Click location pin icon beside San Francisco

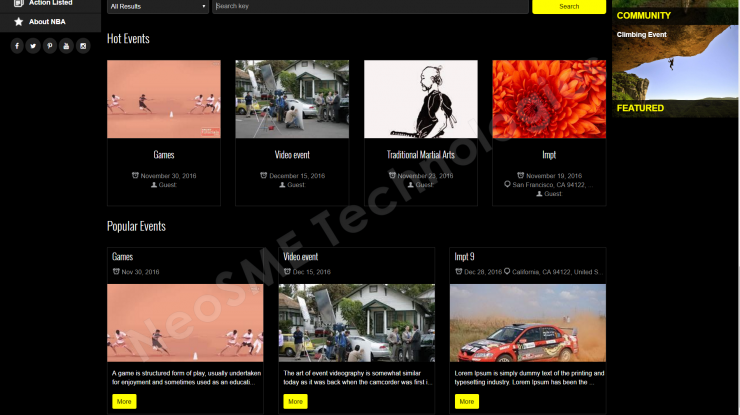pos(507,184)
